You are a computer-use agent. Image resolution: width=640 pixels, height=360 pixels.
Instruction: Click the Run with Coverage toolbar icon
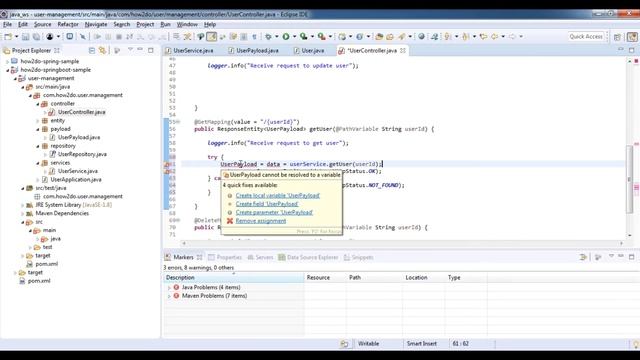[304, 37]
